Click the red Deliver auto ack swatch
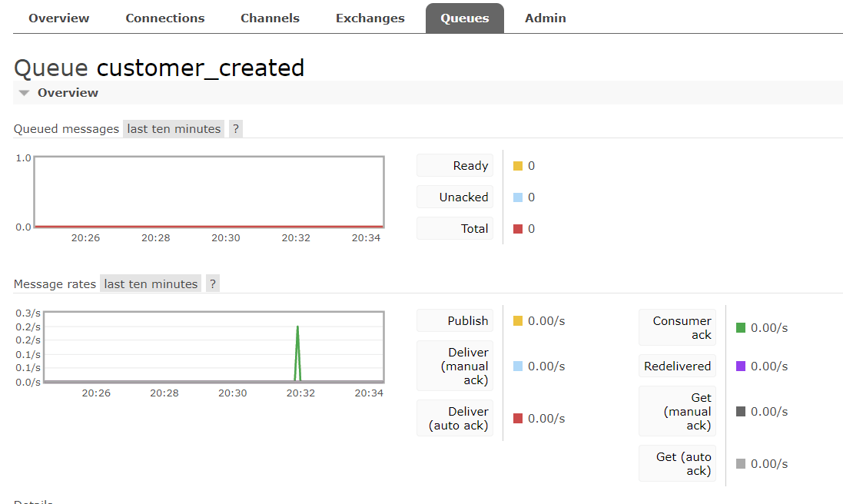Screen dimensions: 843x504 (518, 419)
